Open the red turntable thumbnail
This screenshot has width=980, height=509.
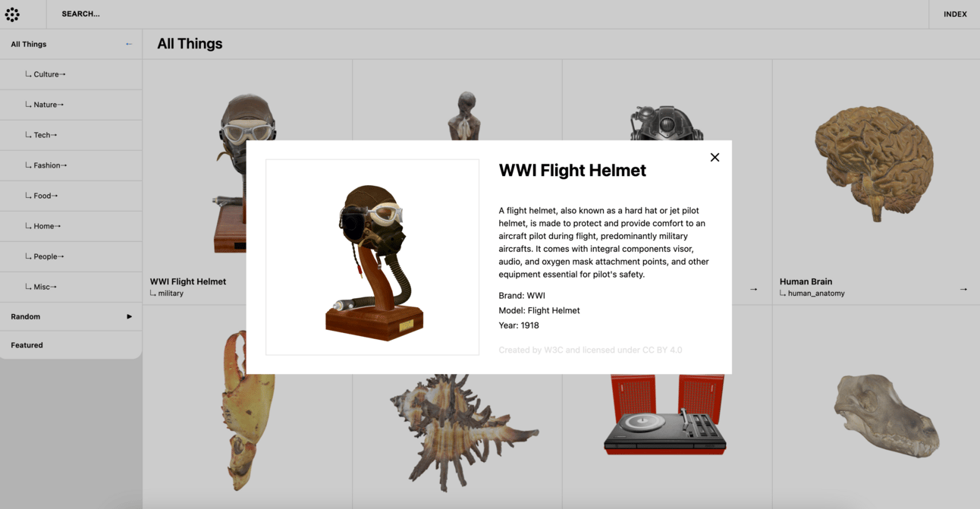665,414
